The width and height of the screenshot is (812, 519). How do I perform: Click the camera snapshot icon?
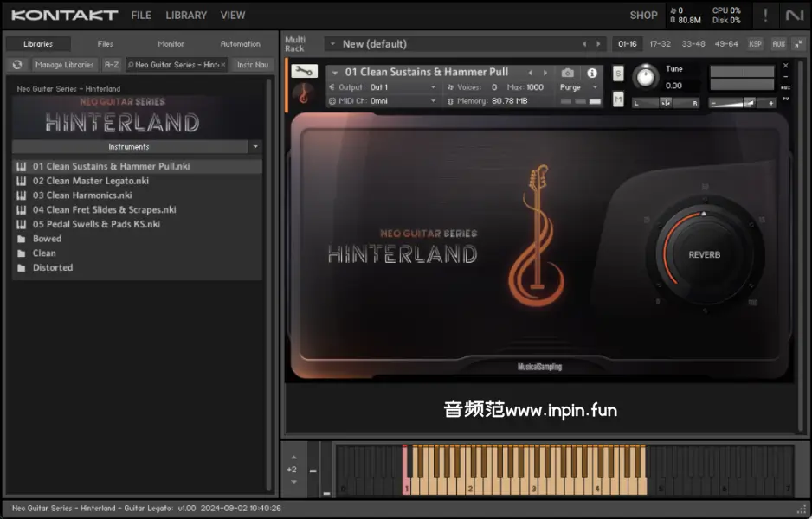(568, 74)
